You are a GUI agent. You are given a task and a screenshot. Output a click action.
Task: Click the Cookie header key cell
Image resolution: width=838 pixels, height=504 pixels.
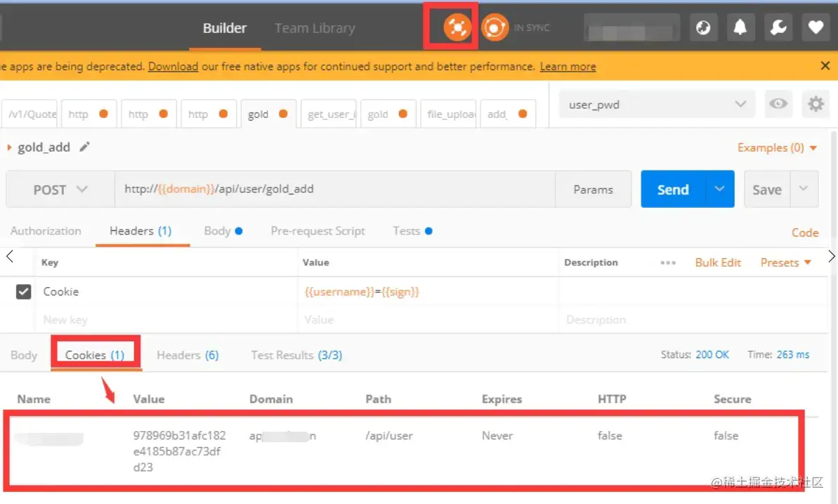166,291
